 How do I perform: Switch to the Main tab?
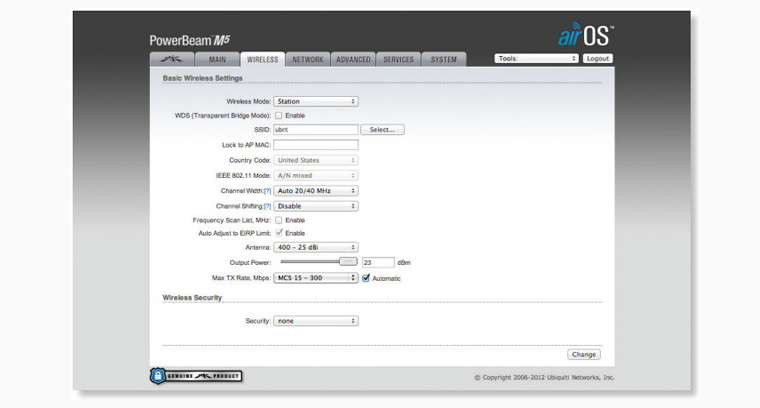(x=217, y=59)
